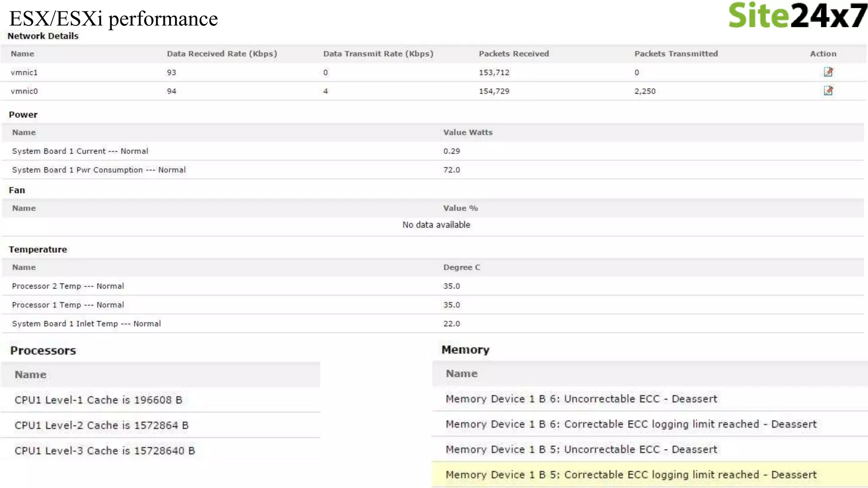Click the CPU1 Level-1 Cache row

(161, 400)
